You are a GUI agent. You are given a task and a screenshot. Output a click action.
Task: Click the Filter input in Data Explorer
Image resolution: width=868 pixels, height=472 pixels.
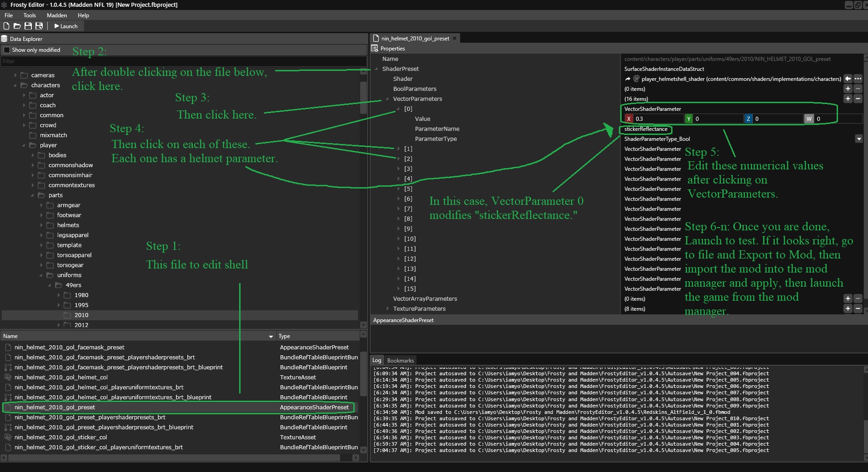184,61
